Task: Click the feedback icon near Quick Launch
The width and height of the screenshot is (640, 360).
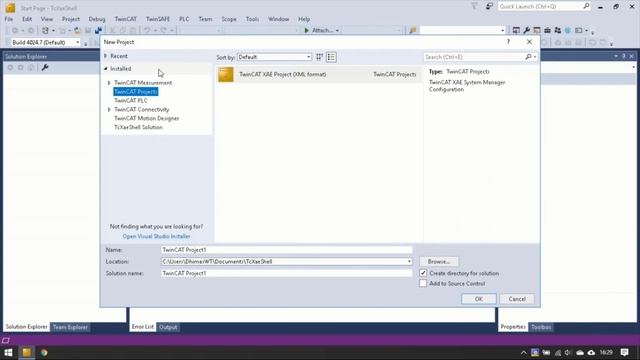Action: 489,6
